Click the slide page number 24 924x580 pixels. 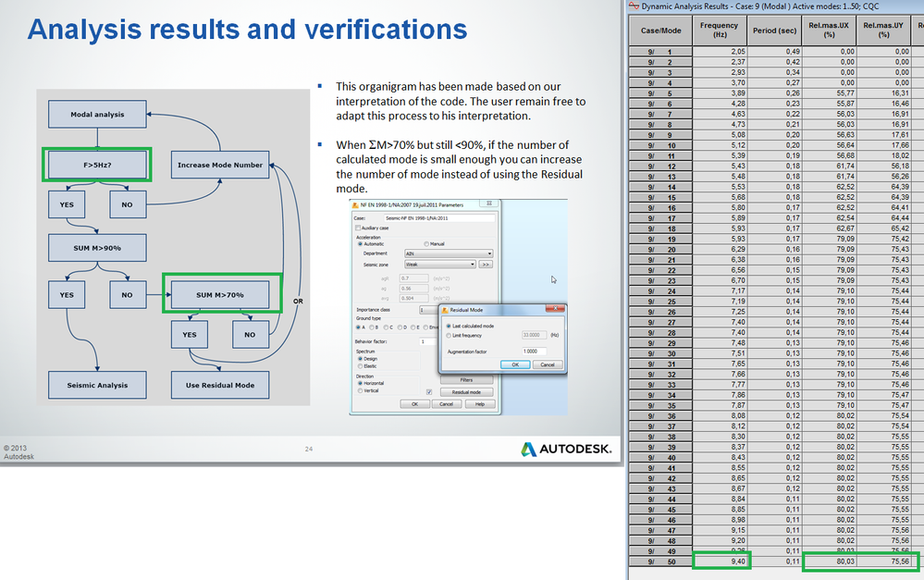(x=309, y=450)
